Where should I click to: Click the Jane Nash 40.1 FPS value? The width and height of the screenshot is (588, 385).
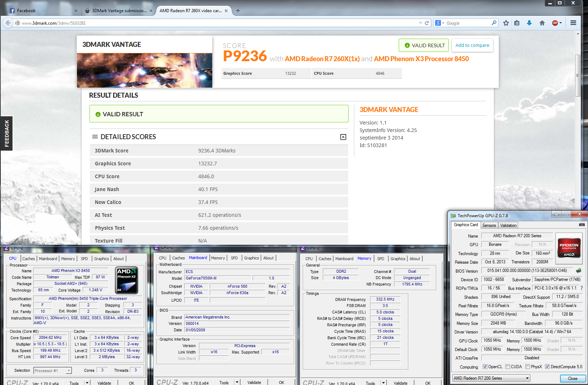pos(208,189)
